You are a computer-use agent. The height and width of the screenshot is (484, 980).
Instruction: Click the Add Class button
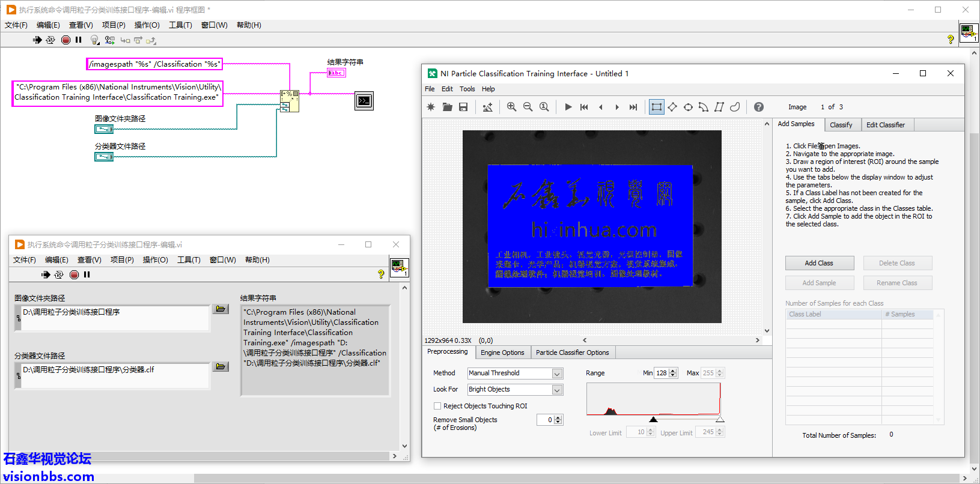[818, 263]
